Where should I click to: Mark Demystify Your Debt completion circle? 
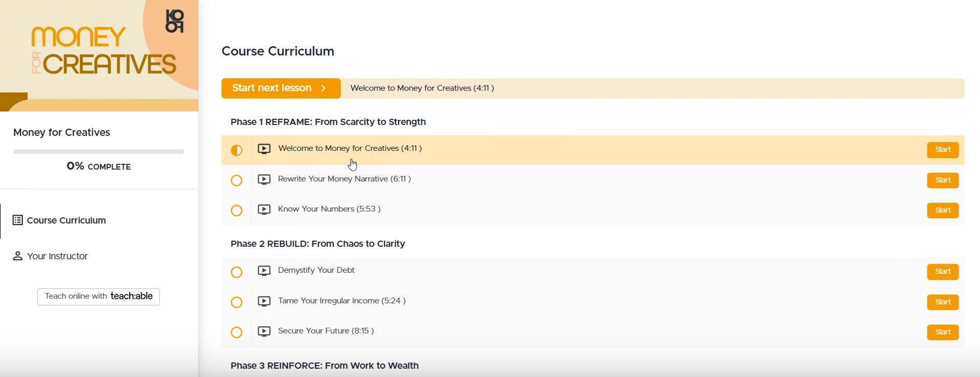(237, 272)
